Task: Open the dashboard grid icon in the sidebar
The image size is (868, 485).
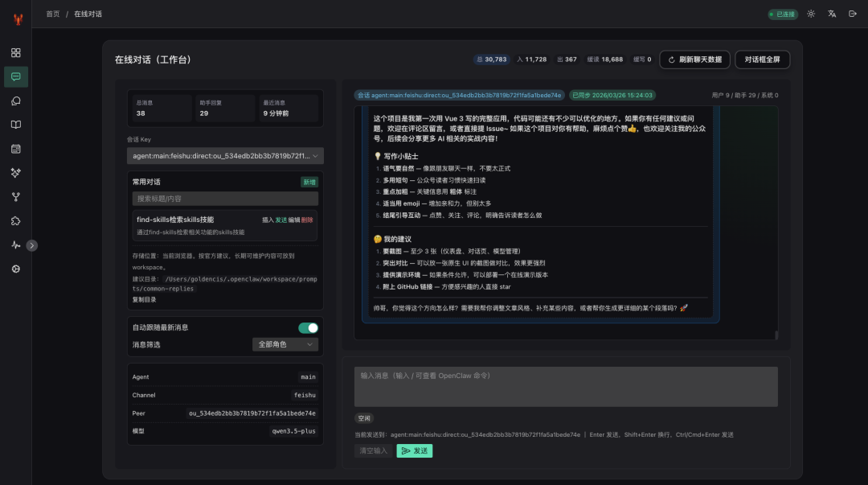Action: 16,52
